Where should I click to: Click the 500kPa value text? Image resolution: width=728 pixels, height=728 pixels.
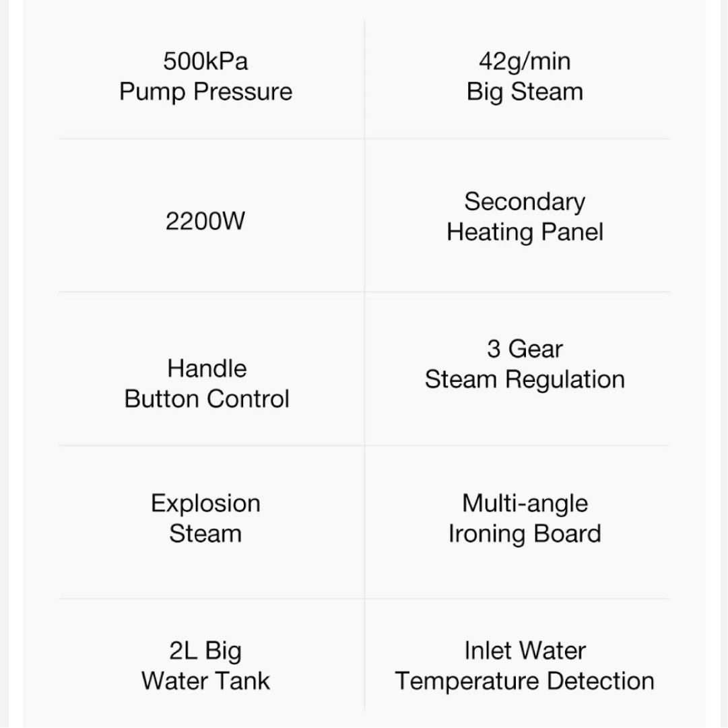tap(205, 61)
